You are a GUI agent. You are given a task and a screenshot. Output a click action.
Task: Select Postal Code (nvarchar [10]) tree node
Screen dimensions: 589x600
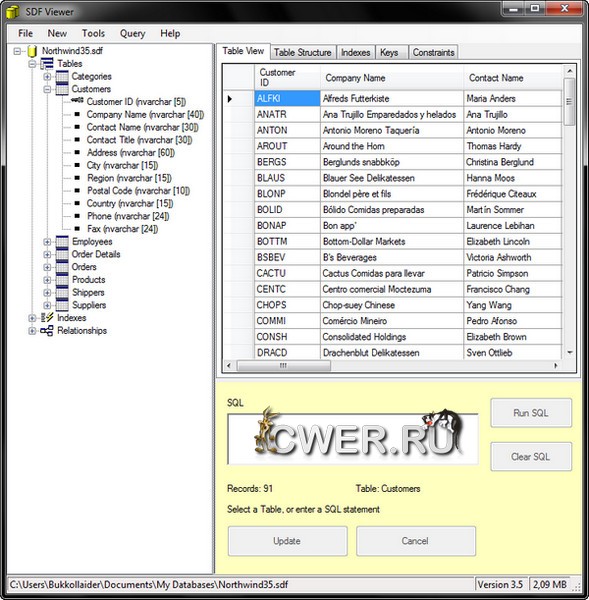[x=138, y=191]
